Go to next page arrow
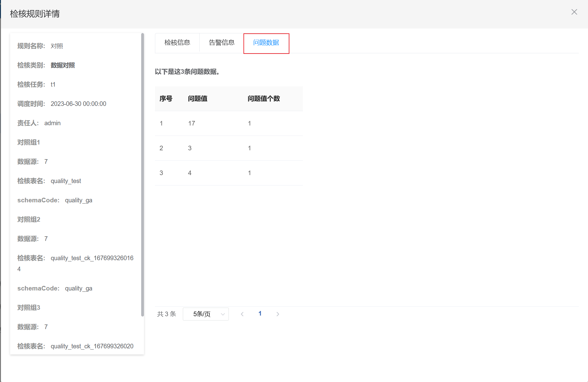The width and height of the screenshot is (588, 382). [277, 314]
